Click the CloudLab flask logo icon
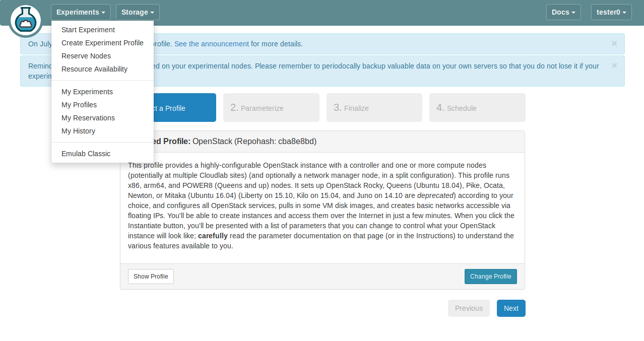 click(x=25, y=21)
